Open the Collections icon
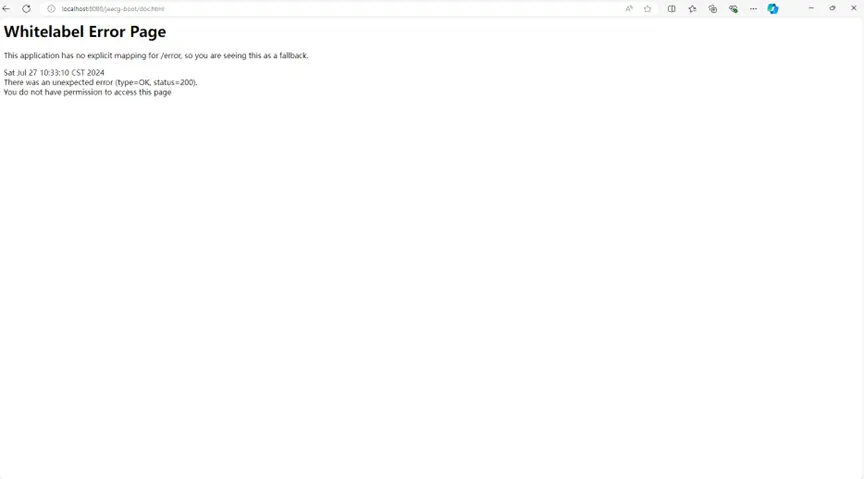Screen dimensions: 864x479 point(712,9)
